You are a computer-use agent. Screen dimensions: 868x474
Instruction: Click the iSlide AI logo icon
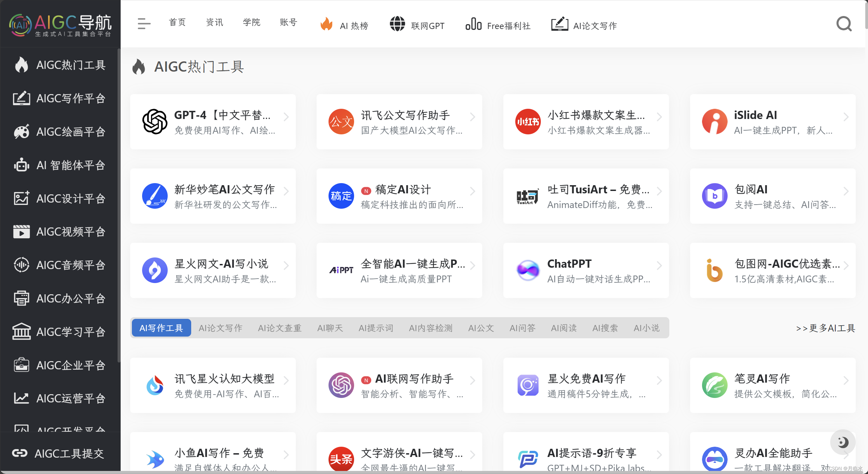(715, 122)
